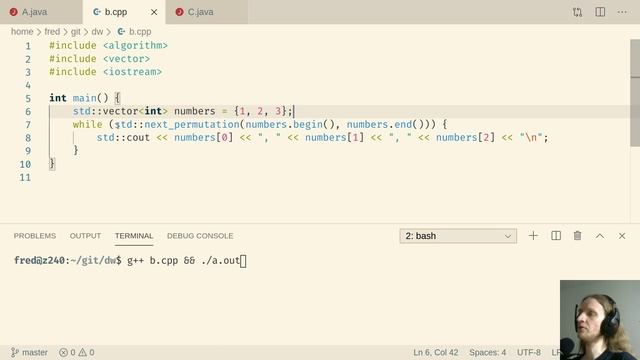This screenshot has width=640, height=360.
Task: Click the editor vertical scrollbar thumb
Action: [635, 93]
